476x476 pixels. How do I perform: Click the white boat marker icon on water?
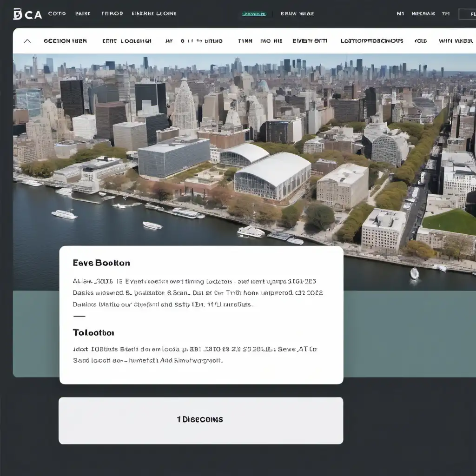pos(414,273)
